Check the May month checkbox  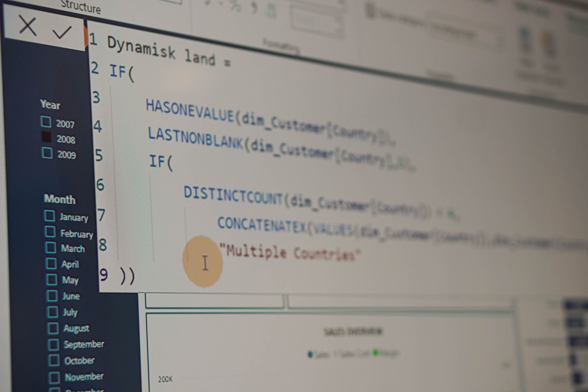click(x=51, y=279)
